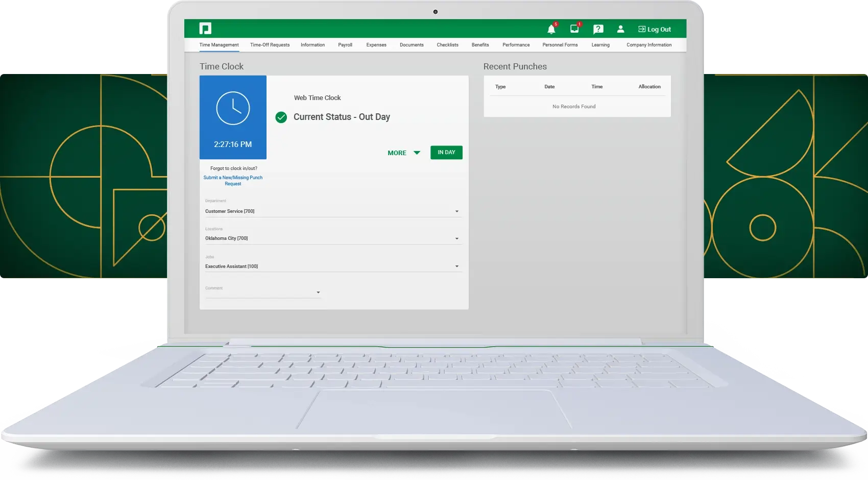Screen dimensions: 868x488
Task: Open the notifications bell icon
Action: coord(551,29)
